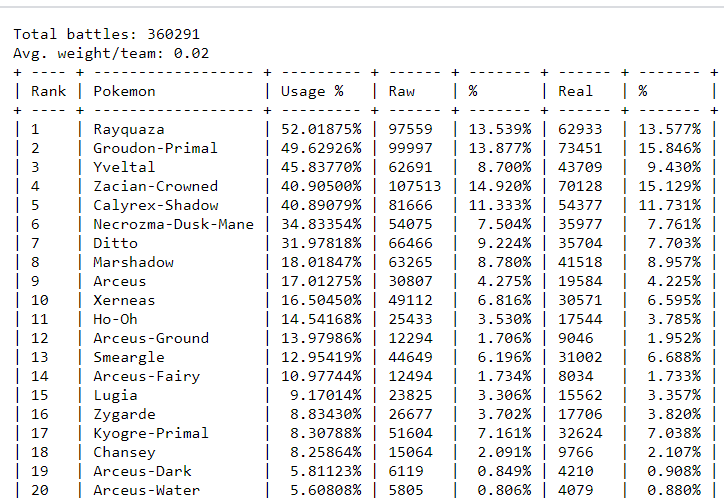Viewport: 724px width, 498px height.
Task: Click real percentage '15.846%'
Action: click(x=670, y=148)
